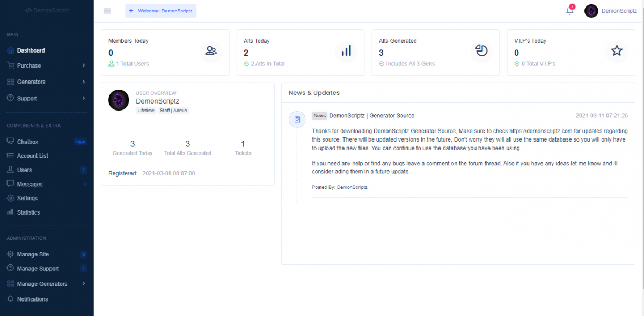Open Settings in the sidebar
The image size is (644, 316).
tap(27, 198)
